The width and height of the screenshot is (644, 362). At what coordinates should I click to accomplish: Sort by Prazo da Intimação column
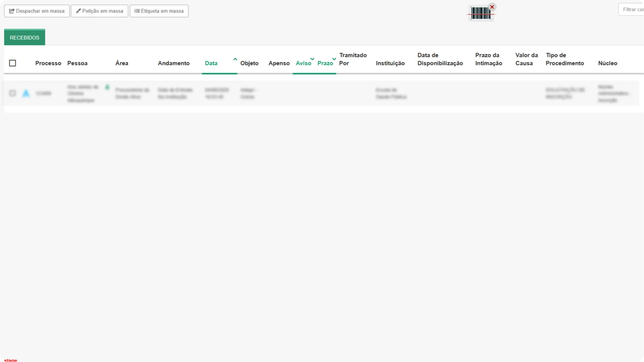pyautogui.click(x=489, y=59)
